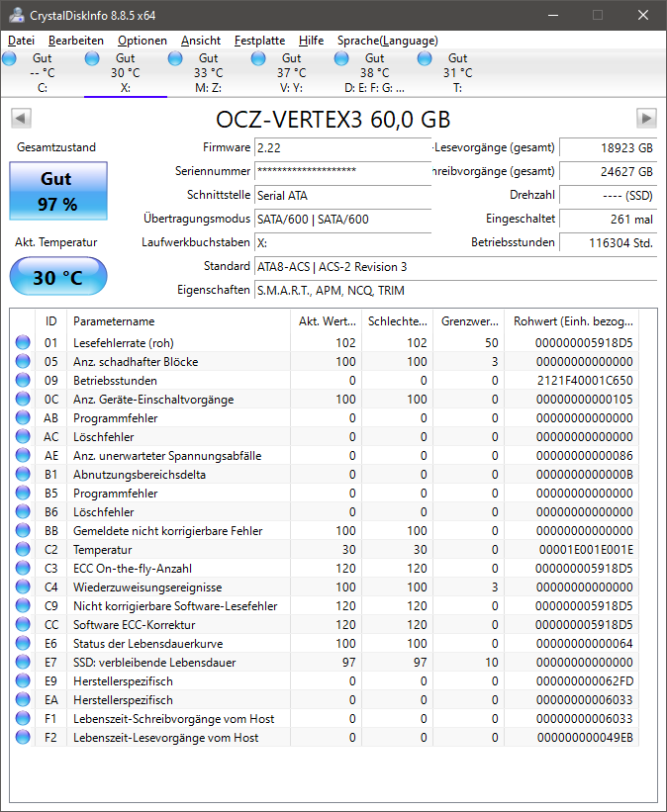Click the Übertragungsmodus SATA/600 field

(343, 219)
